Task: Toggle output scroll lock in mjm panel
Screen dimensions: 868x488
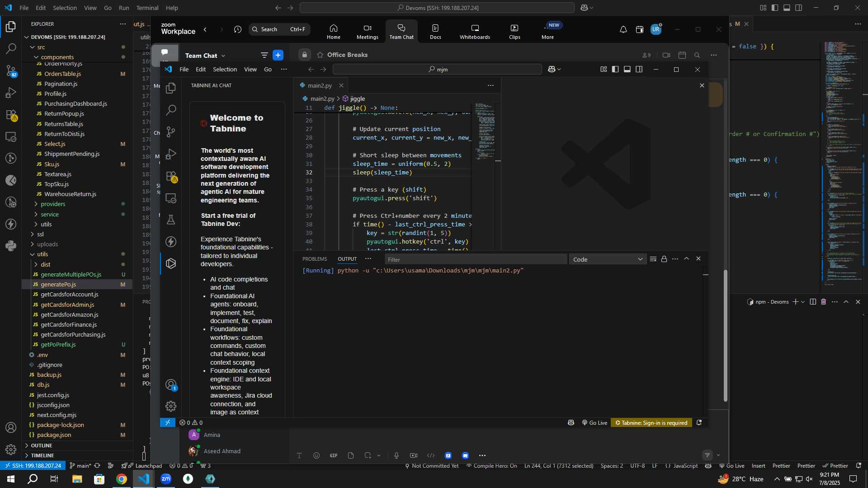Action: click(x=664, y=259)
